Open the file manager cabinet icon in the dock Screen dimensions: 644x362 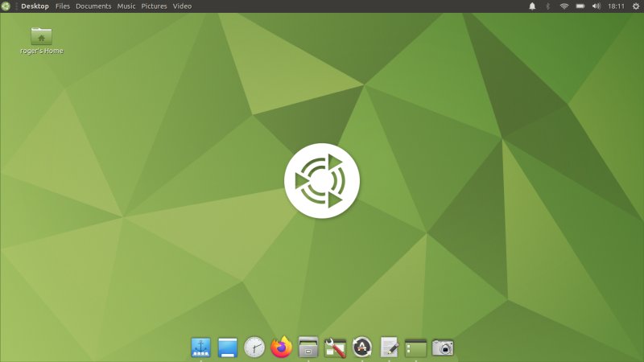pos(308,348)
